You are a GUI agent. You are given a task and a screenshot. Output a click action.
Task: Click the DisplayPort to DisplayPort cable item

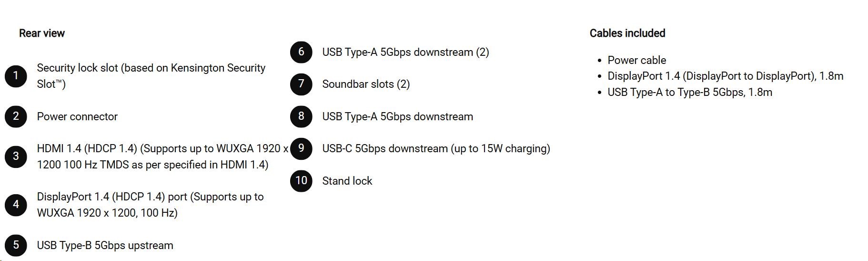coord(725,76)
